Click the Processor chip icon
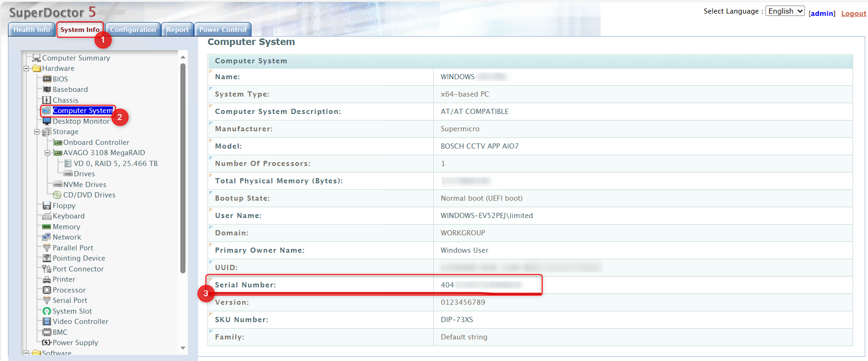Screen dimensions: 868x361 tap(47, 290)
